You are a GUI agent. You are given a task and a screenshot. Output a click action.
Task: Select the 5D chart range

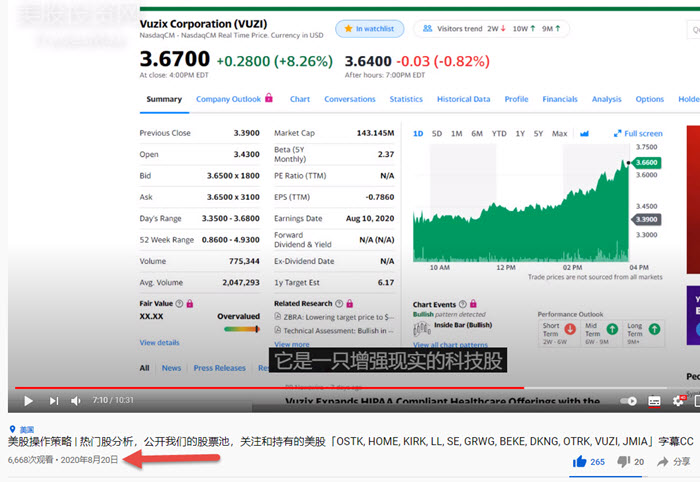coord(437,133)
